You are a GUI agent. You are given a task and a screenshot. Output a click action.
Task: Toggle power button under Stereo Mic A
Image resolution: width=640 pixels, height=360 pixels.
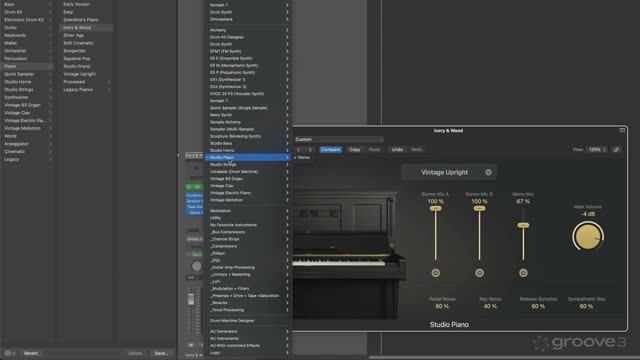click(436, 273)
